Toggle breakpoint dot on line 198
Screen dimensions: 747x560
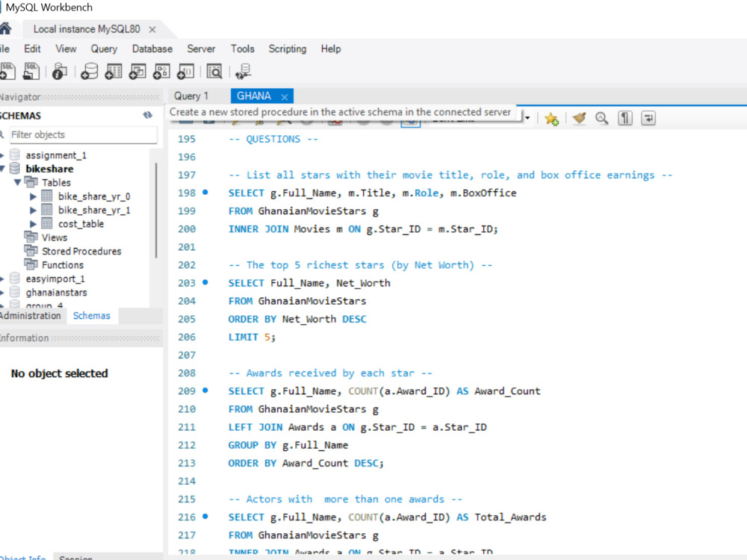pyautogui.click(x=205, y=193)
